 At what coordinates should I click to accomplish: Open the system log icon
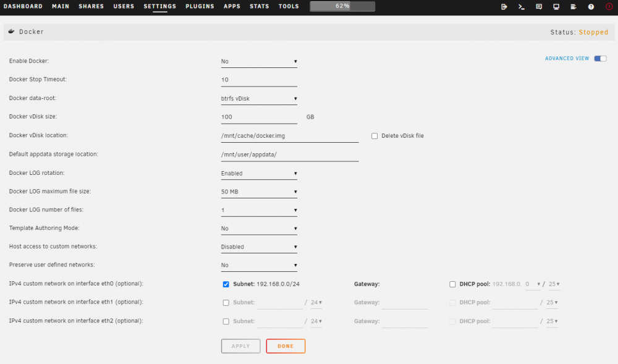[x=574, y=7]
